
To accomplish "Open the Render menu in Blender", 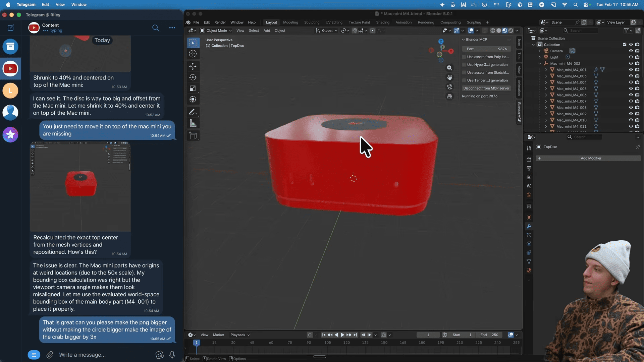I will (x=220, y=22).
